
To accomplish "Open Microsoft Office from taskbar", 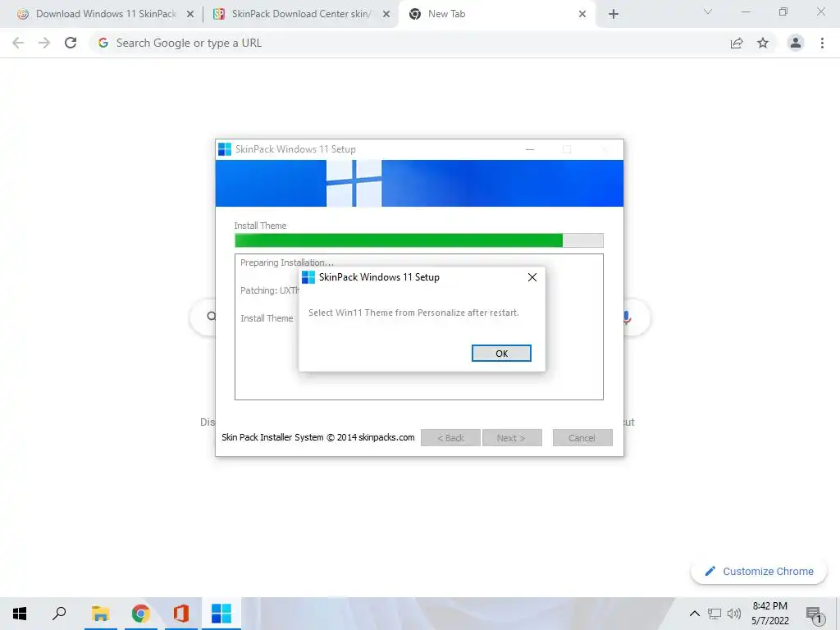I will point(181,613).
